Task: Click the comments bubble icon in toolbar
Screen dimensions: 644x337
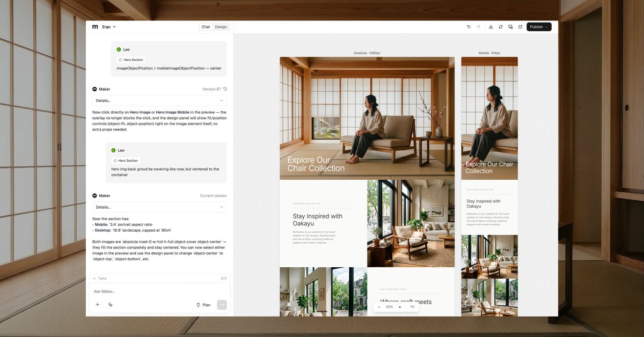Action: [510, 27]
